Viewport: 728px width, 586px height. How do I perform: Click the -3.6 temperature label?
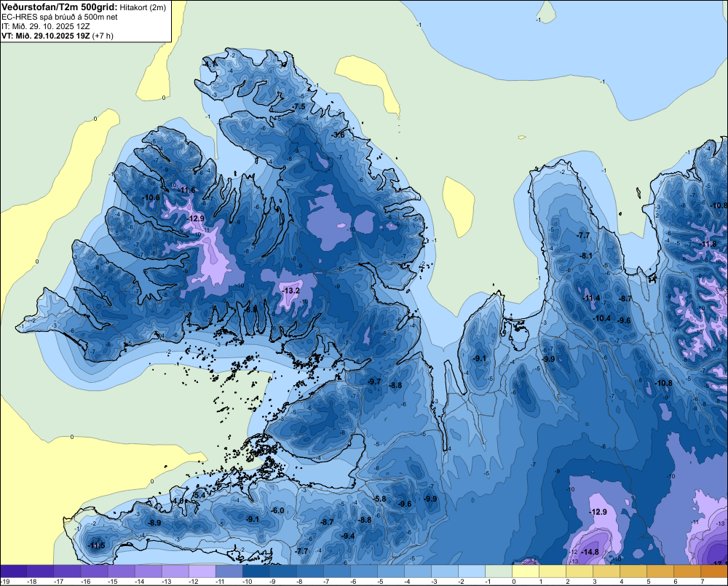point(339,135)
